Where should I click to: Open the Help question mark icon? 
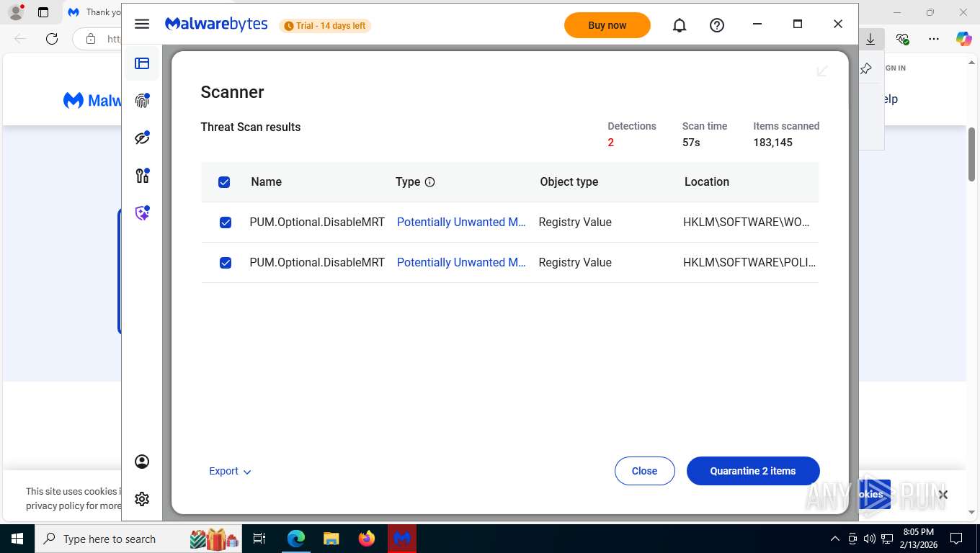[x=716, y=25]
